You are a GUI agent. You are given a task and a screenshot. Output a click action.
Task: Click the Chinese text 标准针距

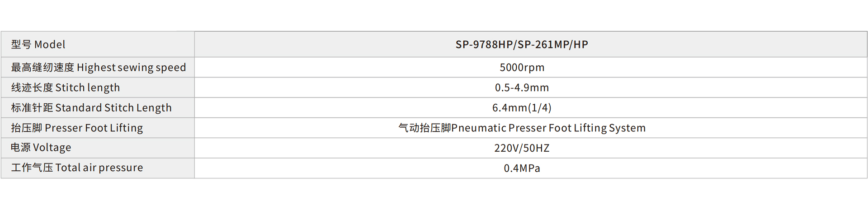click(x=32, y=108)
